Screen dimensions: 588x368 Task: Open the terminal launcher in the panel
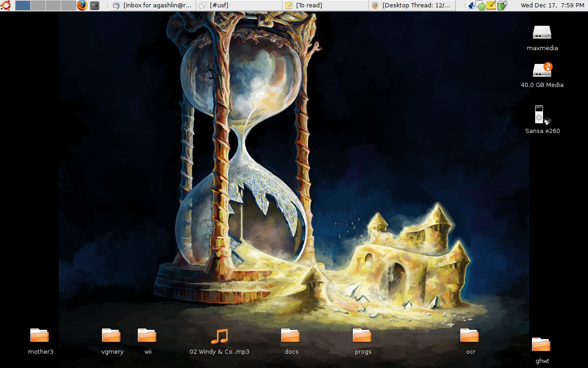[95, 6]
